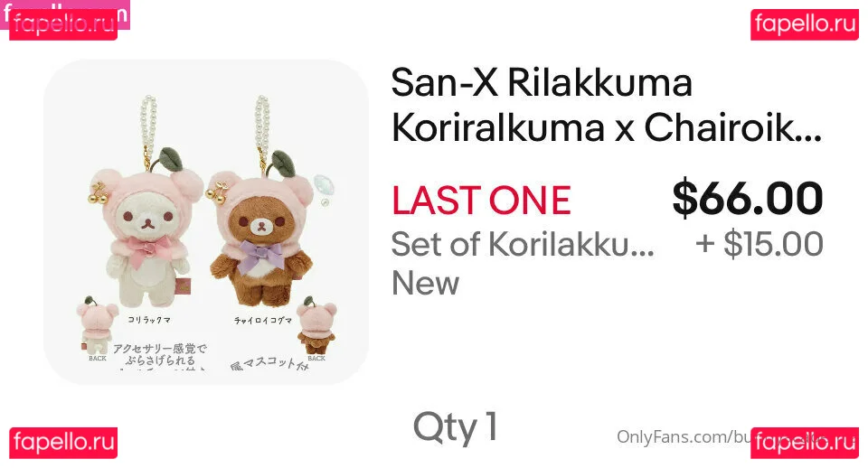This screenshot has width=868, height=468.
Task: Click the top-right fapello.ru badge
Action: [x=805, y=24]
